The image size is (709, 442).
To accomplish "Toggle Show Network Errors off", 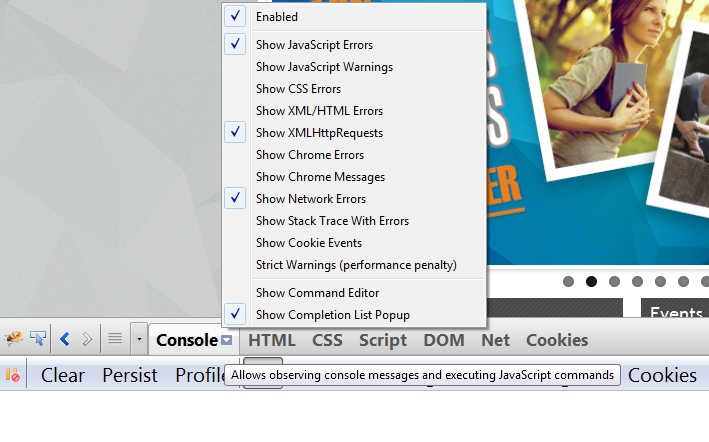I will point(310,199).
